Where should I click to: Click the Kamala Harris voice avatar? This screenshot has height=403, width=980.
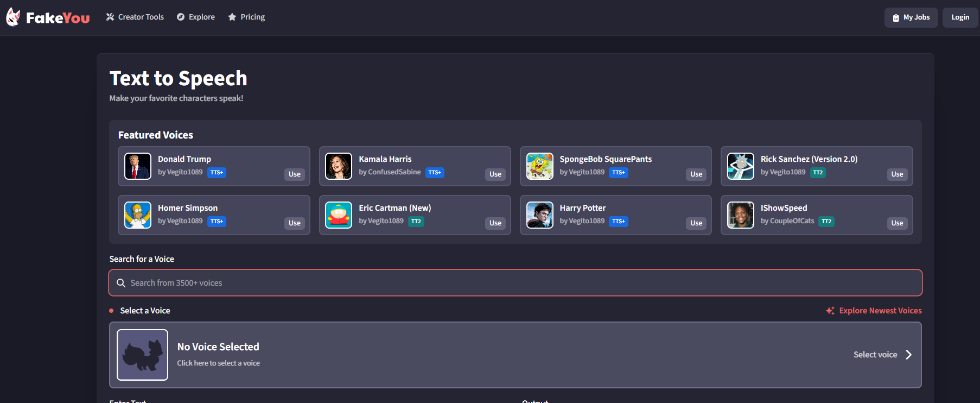click(x=339, y=166)
